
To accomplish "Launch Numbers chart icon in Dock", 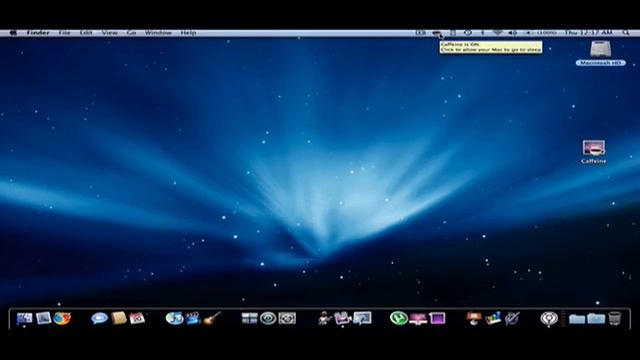I will (x=493, y=318).
